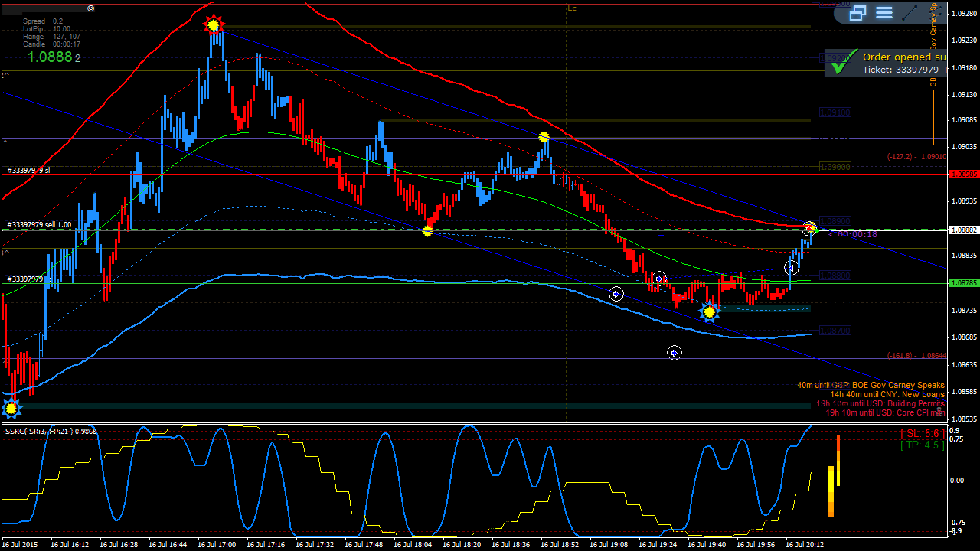Click the 1.08700 level box label
The height and width of the screenshot is (551, 980).
tap(835, 331)
